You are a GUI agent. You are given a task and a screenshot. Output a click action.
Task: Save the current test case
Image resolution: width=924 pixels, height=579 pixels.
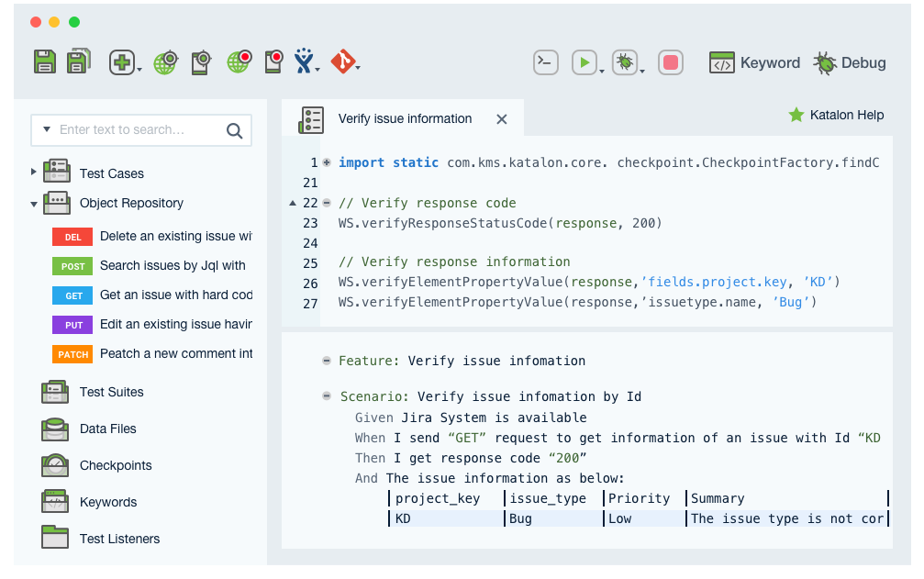(45, 62)
